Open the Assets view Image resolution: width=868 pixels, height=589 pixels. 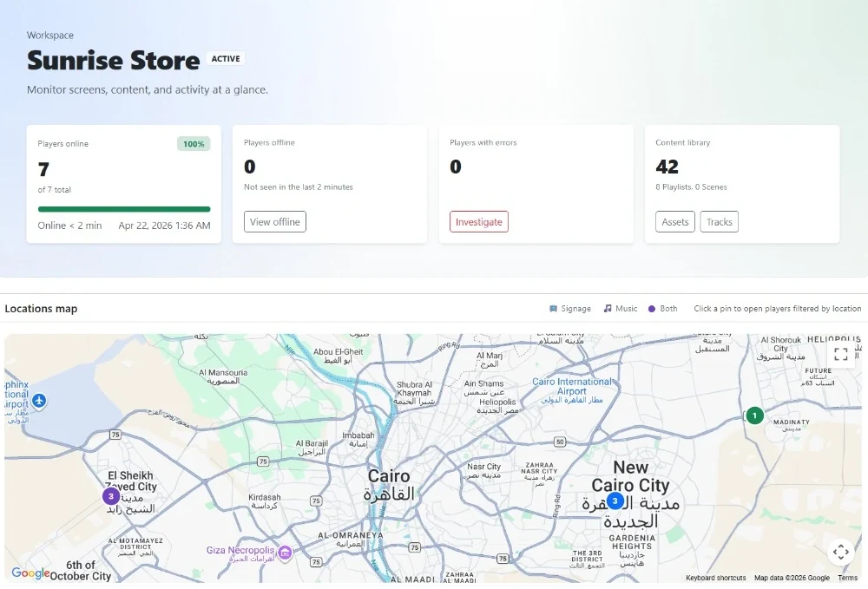(674, 221)
